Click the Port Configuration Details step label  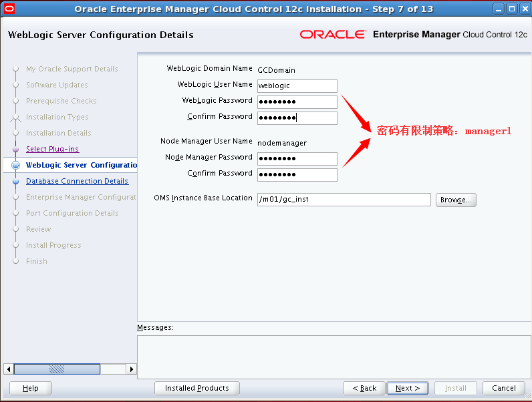tap(72, 213)
